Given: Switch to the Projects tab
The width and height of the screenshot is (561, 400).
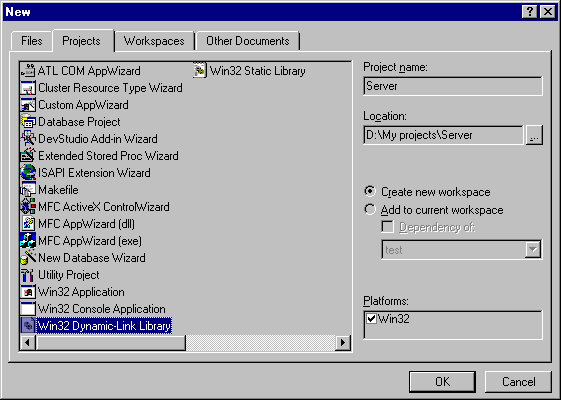Looking at the screenshot, I should click(82, 41).
